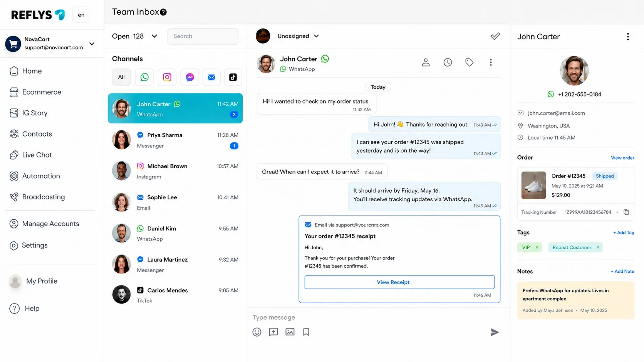
Task: Click the Shipped status badge
Action: coord(605,176)
